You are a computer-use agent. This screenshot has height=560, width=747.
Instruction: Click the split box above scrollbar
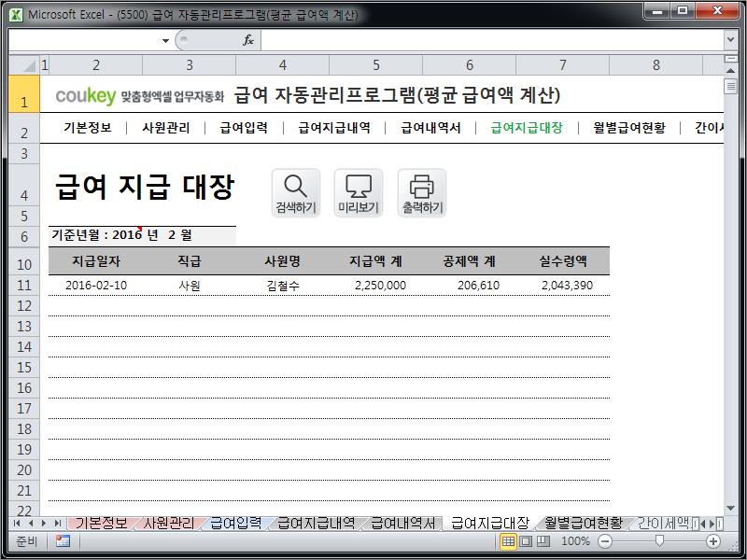(730, 59)
